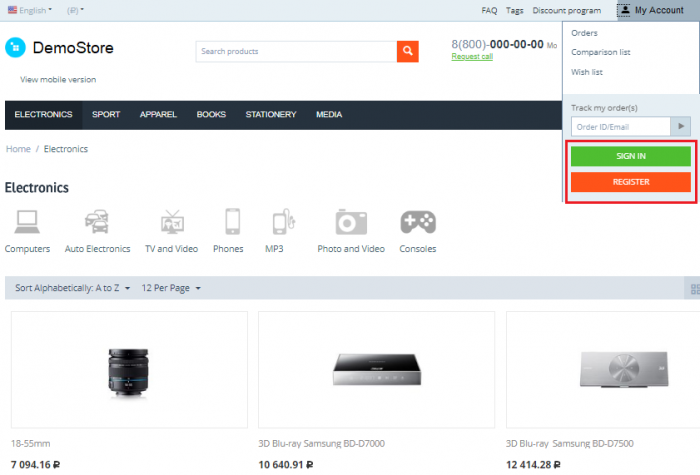The width and height of the screenshot is (700, 475).
Task: Open the TV and Video icon
Action: coord(172,221)
